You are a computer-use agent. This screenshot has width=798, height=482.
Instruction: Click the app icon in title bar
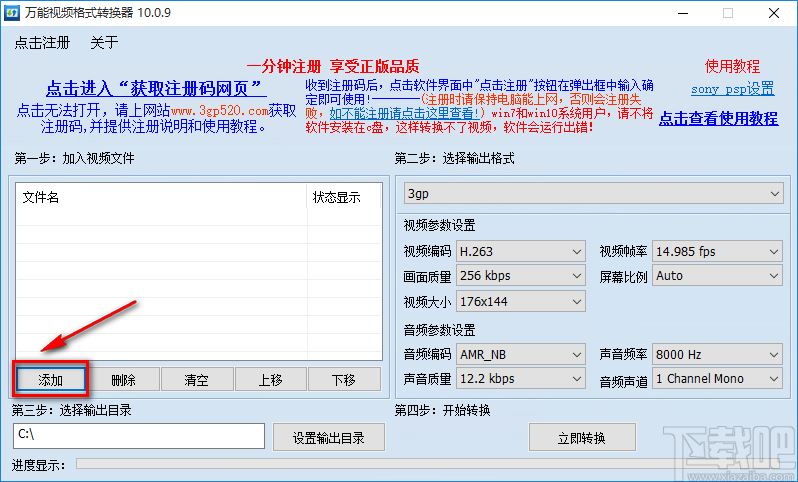11,13
